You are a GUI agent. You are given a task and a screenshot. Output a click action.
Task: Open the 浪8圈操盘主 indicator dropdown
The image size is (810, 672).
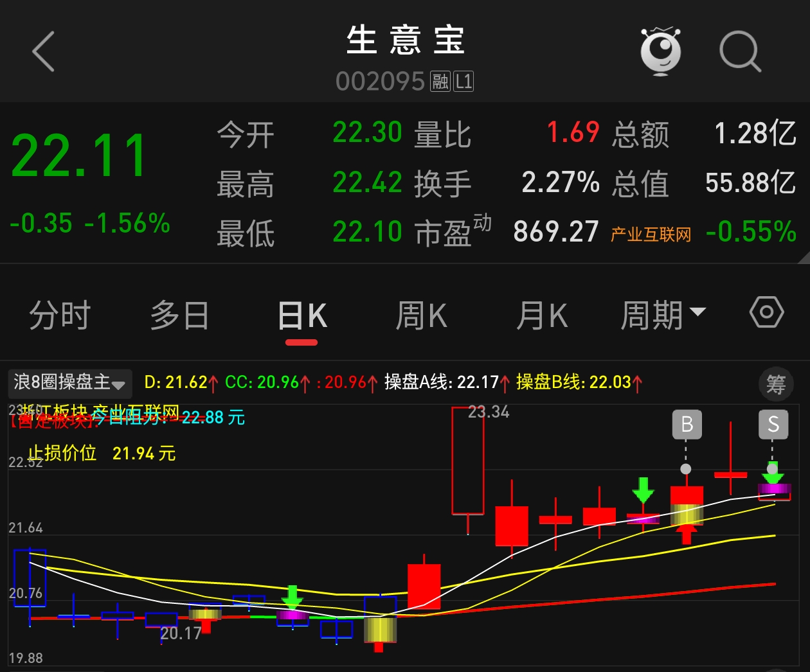69,383
